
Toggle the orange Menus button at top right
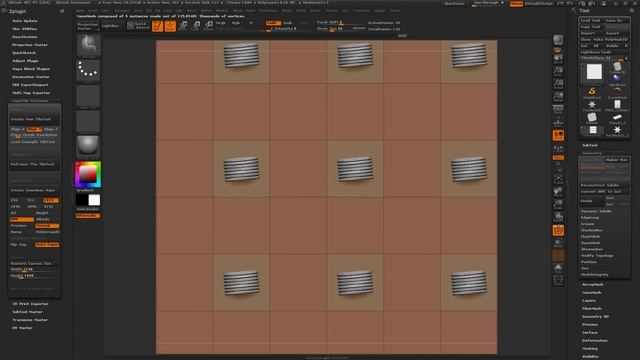pyautogui.click(x=516, y=3)
